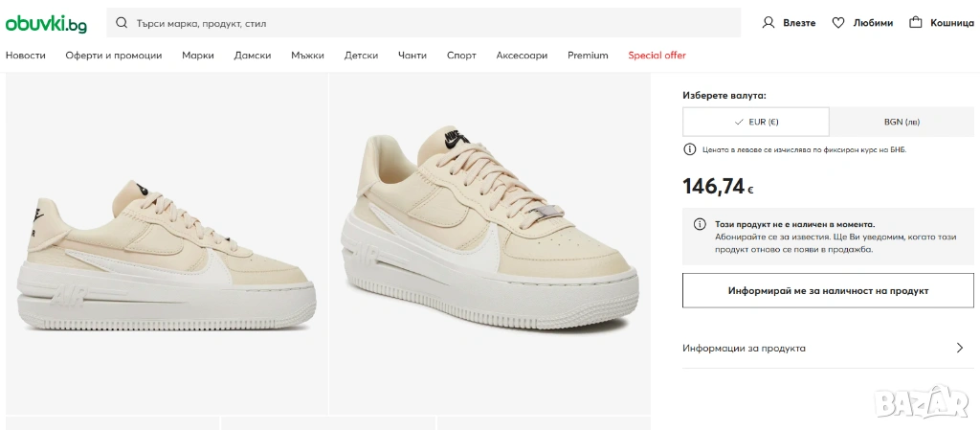Click the out-of-stock info circle icon
Viewport: 980px width, 430px height.
coord(700,224)
